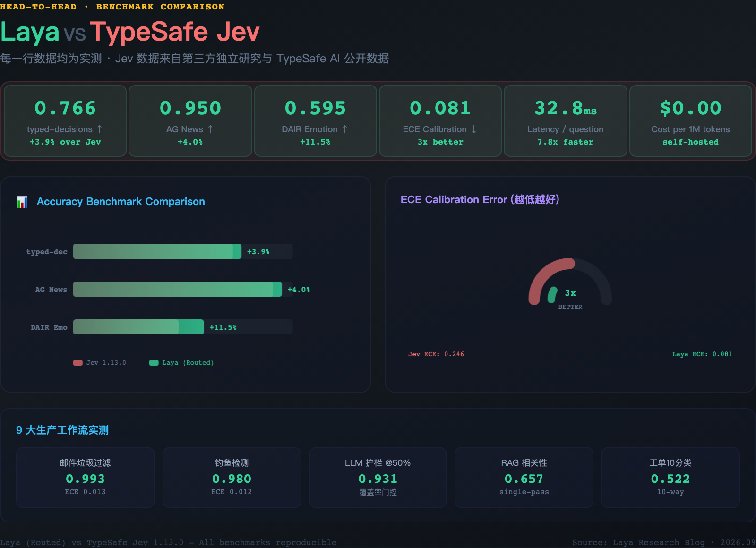Viewport: 756px width, 548px height.
Task: Click the DAIR Emo accuracy bar
Action: [138, 327]
